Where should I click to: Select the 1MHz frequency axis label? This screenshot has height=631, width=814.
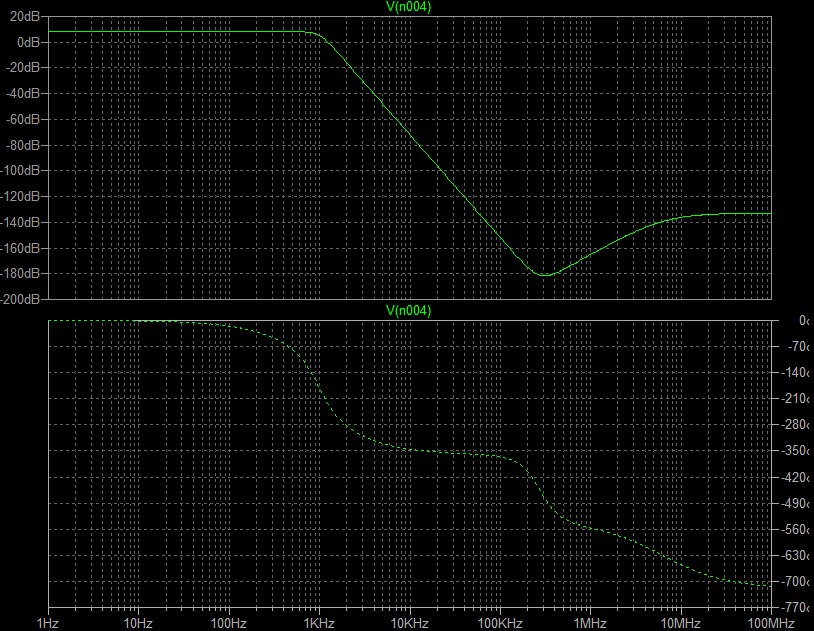(589, 623)
